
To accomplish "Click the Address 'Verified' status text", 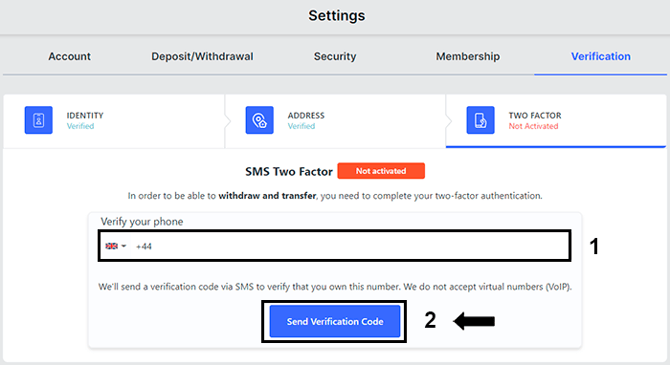I will coord(301,126).
